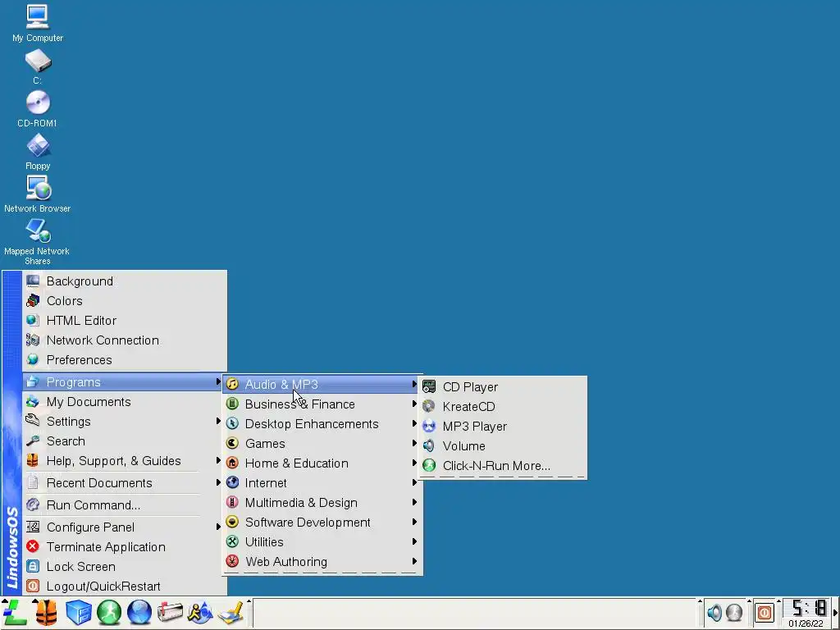This screenshot has height=630, width=840.
Task: Expand the Settings submenu arrow
Action: click(x=218, y=421)
